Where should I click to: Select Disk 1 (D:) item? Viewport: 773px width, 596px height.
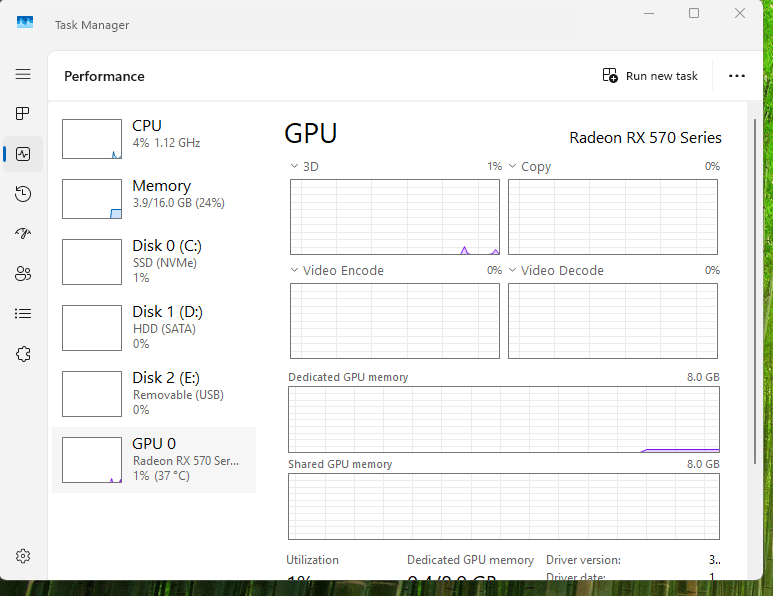[154, 328]
